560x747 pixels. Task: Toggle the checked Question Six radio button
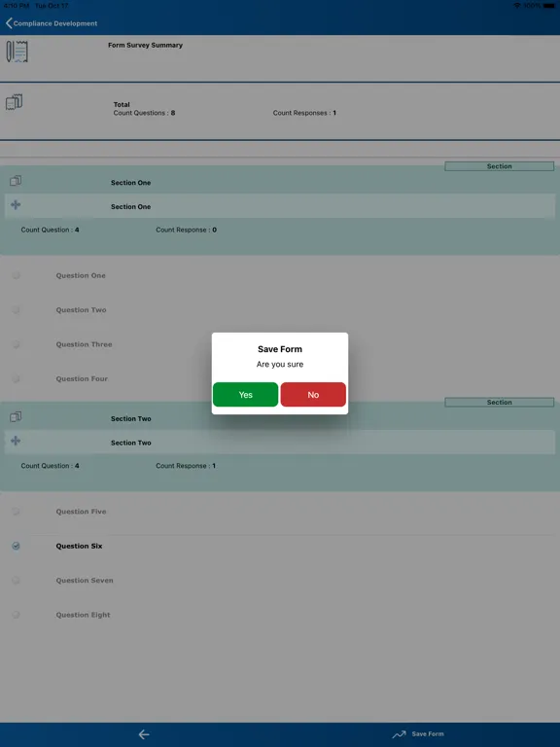[x=16, y=546]
